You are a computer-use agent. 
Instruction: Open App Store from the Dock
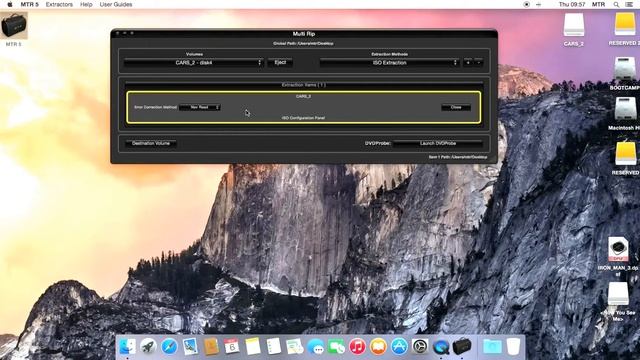399,347
